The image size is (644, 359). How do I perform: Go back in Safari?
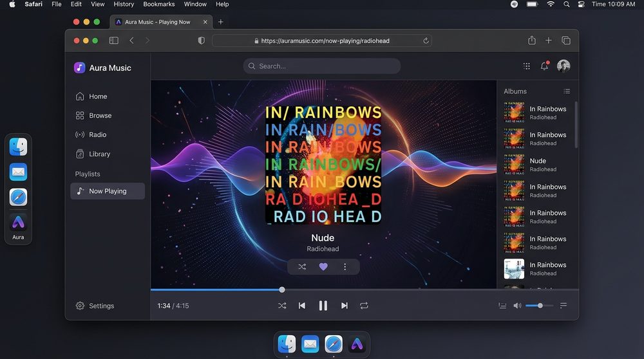click(131, 41)
